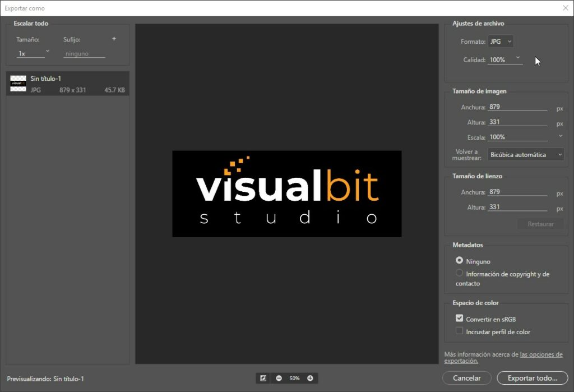The width and height of the screenshot is (574, 392).
Task: Click the Anchura field under Tamaño de imagen
Action: click(516, 107)
